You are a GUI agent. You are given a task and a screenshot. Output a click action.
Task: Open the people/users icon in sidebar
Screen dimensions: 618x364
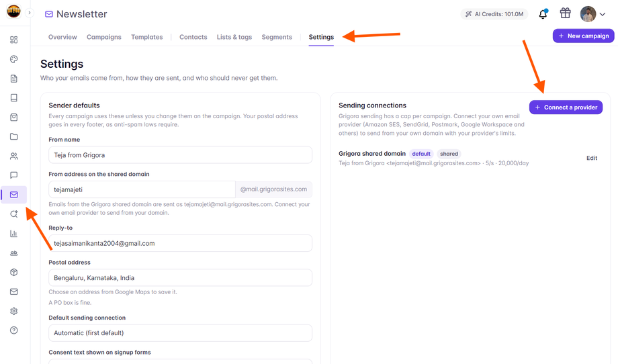(14, 156)
